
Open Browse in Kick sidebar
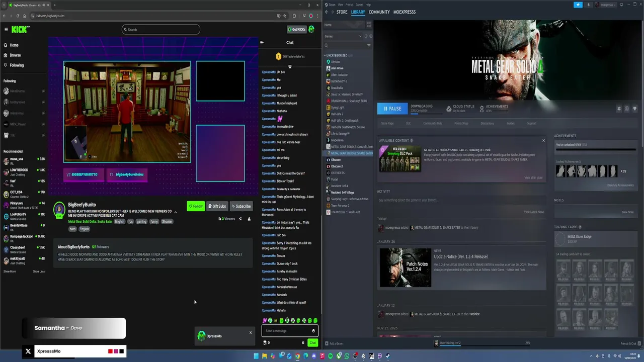pyautogui.click(x=12, y=55)
